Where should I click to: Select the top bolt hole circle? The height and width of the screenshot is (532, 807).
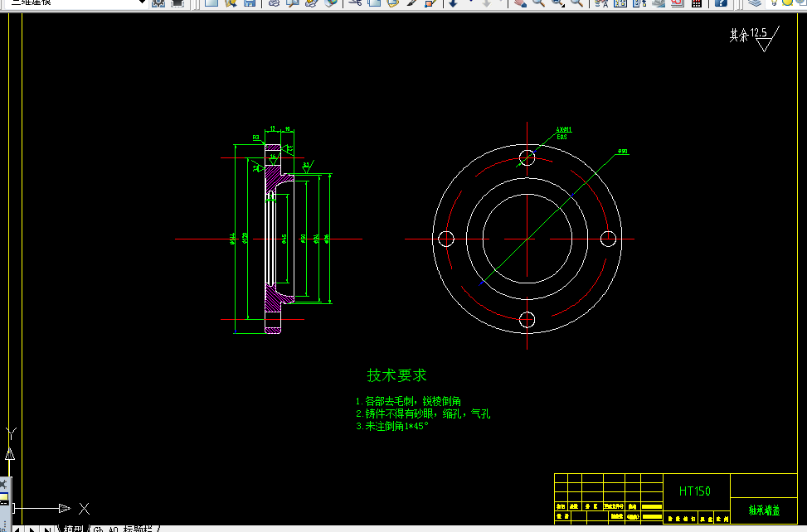pyautogui.click(x=527, y=157)
